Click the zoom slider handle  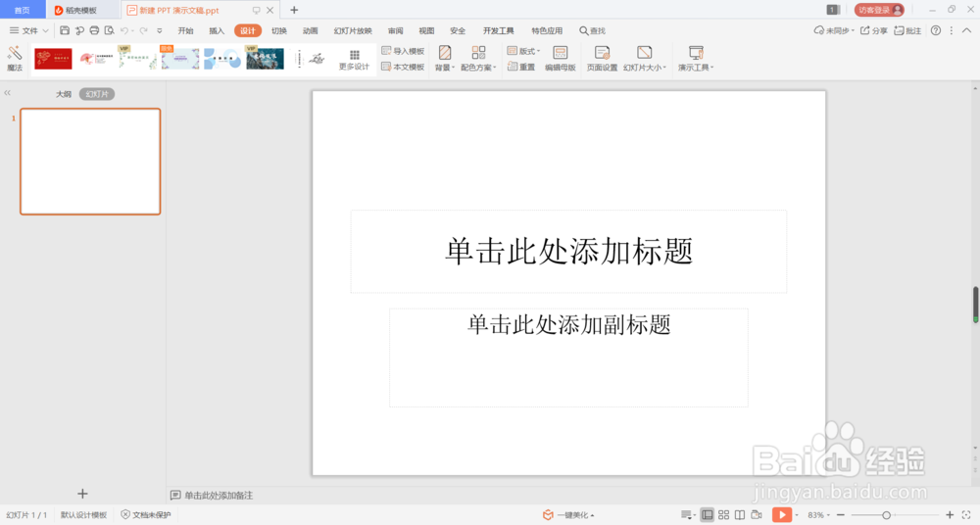point(886,515)
